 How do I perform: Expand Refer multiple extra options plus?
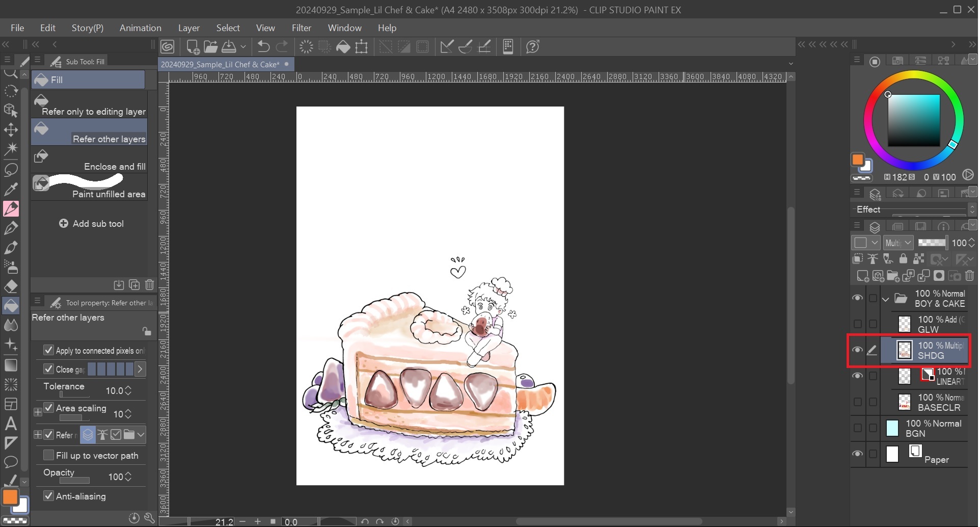[38, 435]
